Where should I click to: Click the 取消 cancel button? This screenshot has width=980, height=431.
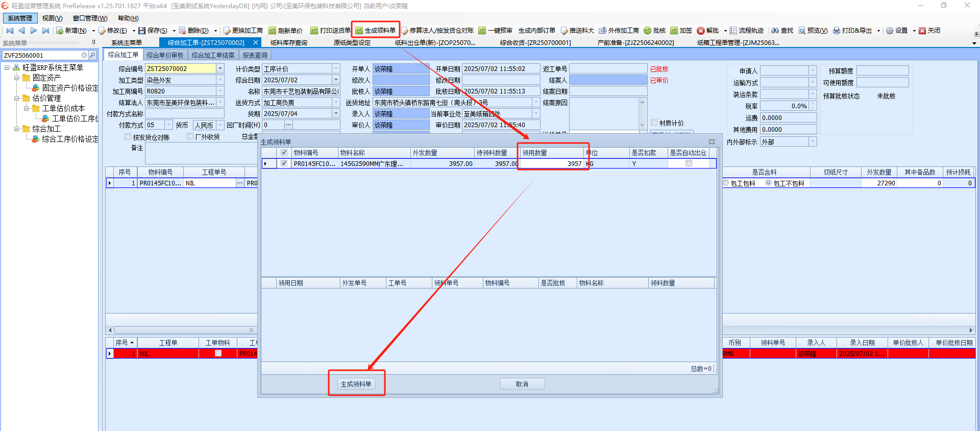coord(522,384)
